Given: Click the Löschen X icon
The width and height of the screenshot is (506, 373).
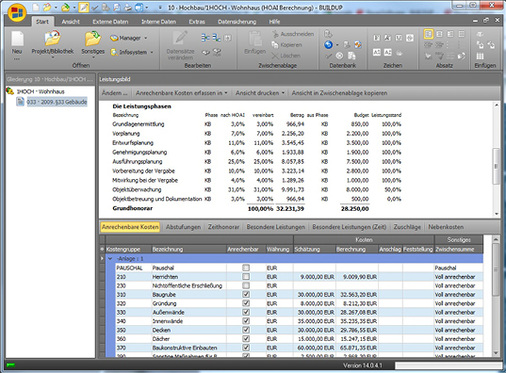Looking at the screenshot, I should (275, 56).
